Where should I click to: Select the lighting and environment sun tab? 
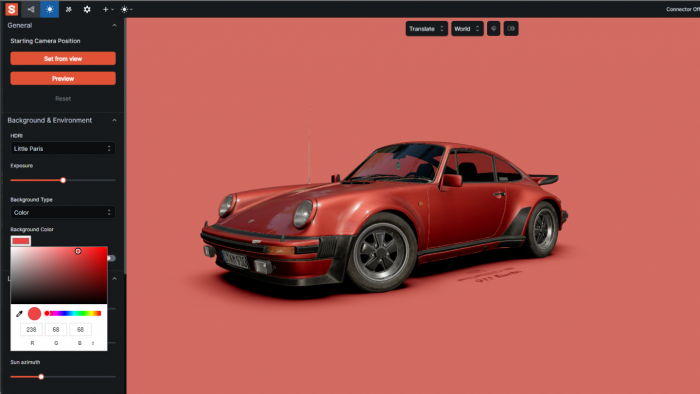click(x=50, y=9)
